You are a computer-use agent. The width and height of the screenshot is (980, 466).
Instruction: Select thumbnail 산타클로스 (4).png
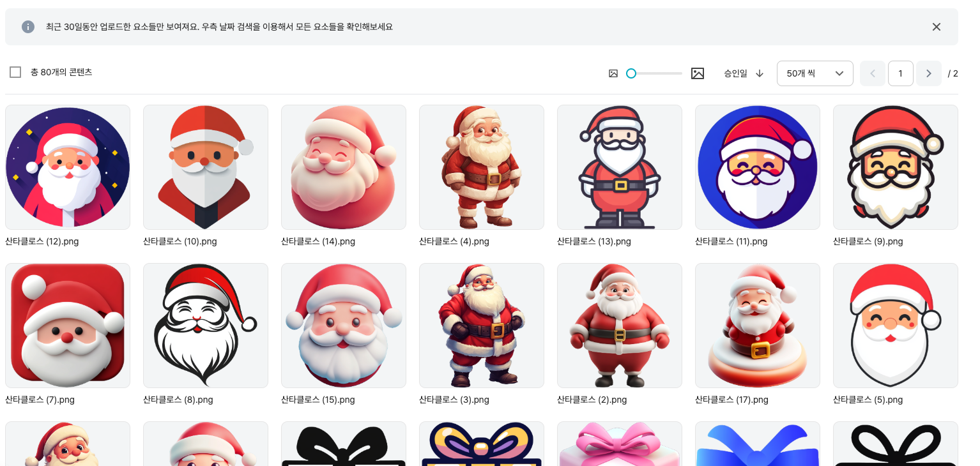coord(482,167)
